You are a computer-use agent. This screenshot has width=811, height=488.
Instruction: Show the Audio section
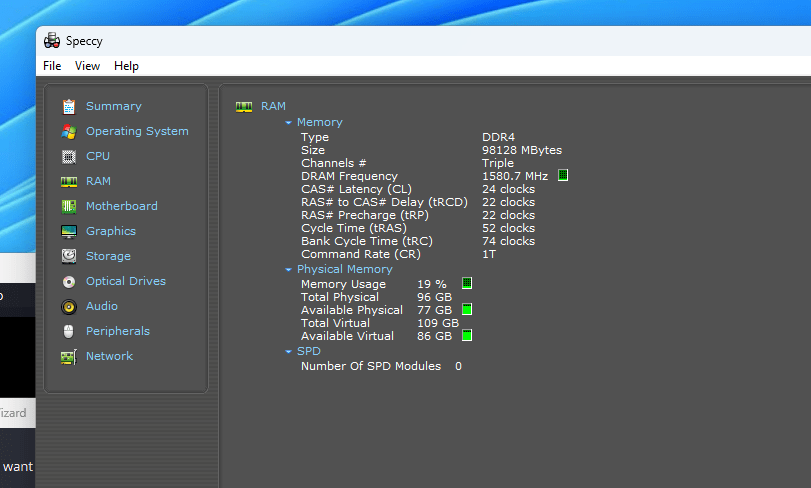pyautogui.click(x=101, y=306)
